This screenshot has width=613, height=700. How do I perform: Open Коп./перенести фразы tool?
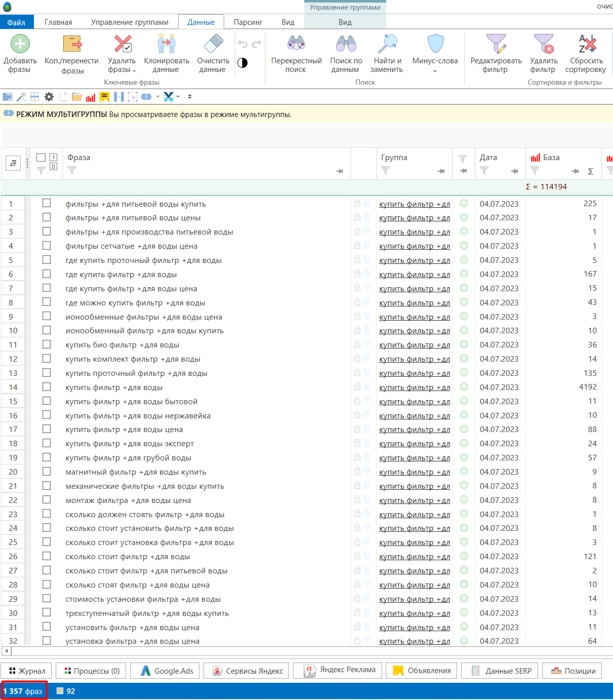(x=72, y=45)
